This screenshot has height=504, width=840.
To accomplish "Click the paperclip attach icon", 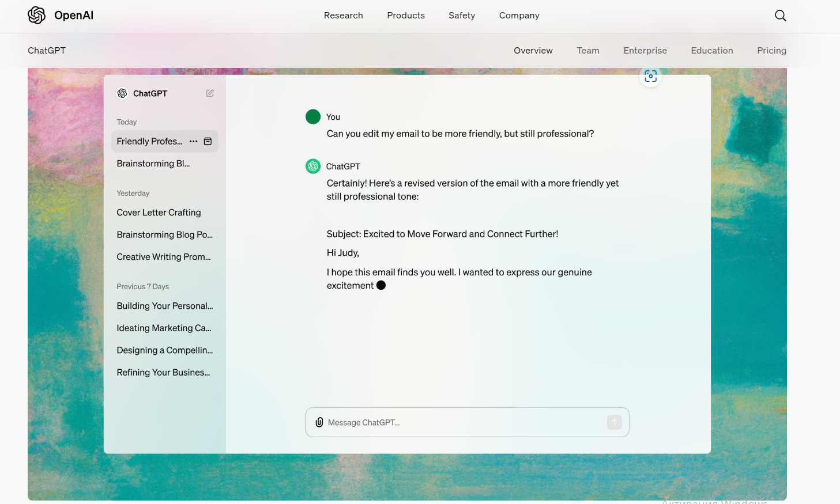I will click(319, 422).
